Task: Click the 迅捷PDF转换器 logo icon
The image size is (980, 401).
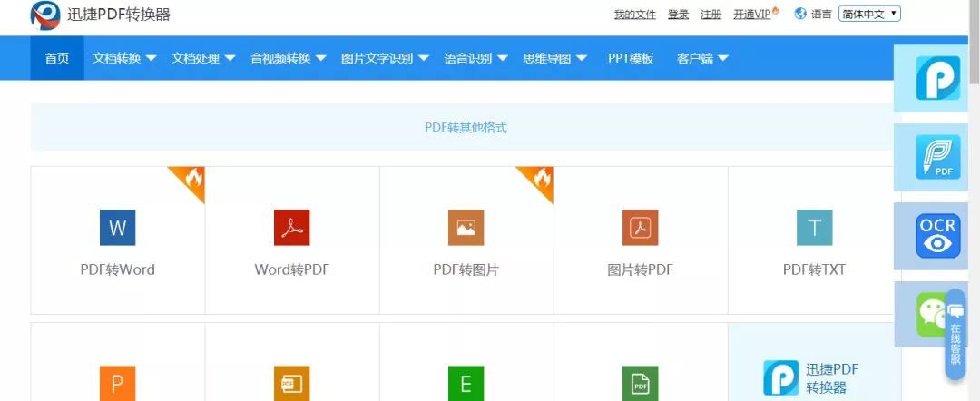Action: pyautogui.click(x=45, y=15)
